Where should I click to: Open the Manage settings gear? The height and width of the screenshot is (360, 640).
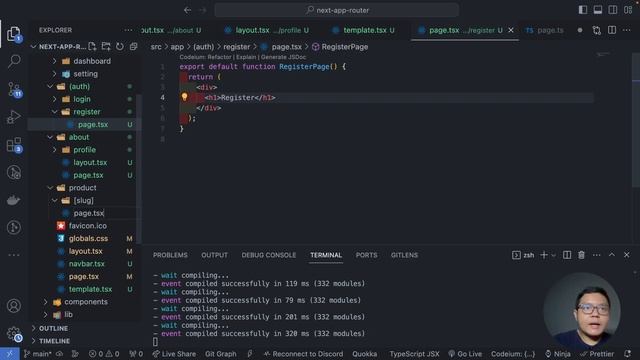pyautogui.click(x=14, y=334)
